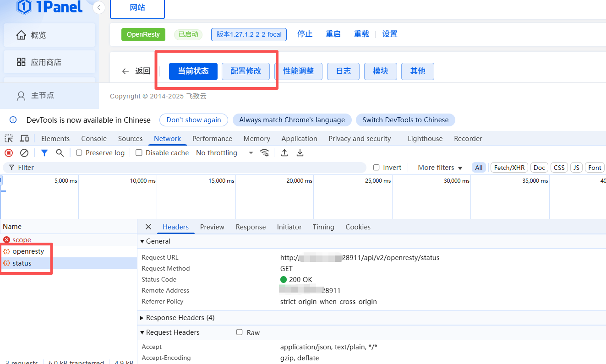Open the Lighthouse panel
606x364 pixels.
click(x=425, y=138)
